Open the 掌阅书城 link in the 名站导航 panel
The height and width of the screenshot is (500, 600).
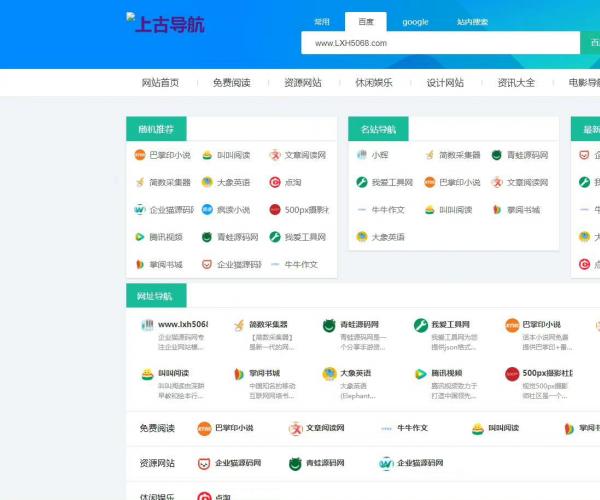[523, 210]
